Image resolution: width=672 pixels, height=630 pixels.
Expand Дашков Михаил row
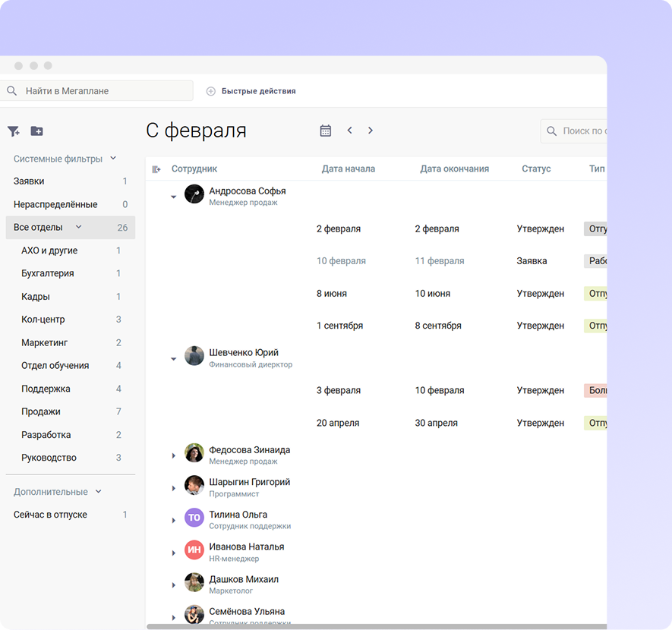click(x=174, y=585)
